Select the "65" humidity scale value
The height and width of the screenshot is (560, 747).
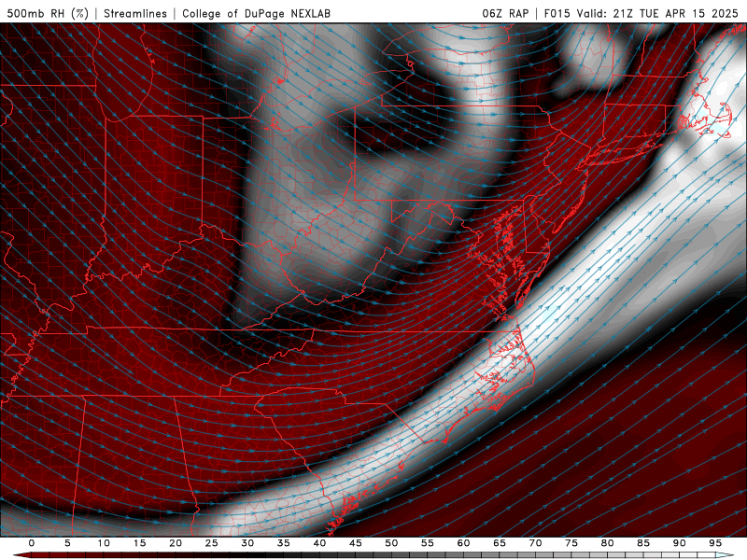500,543
